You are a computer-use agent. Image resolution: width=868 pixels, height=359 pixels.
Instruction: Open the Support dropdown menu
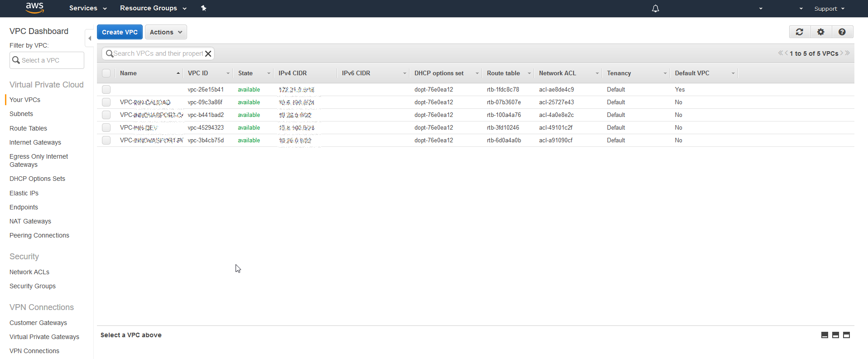[829, 9]
